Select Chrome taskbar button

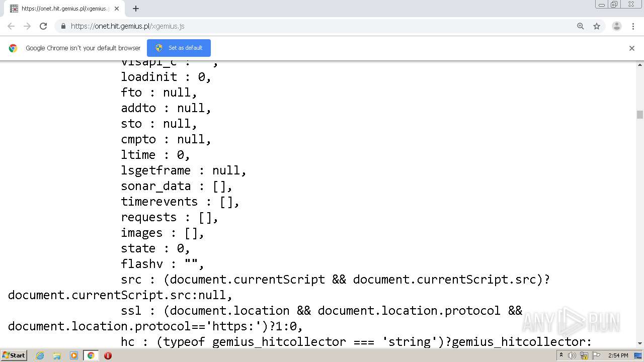coord(91,355)
